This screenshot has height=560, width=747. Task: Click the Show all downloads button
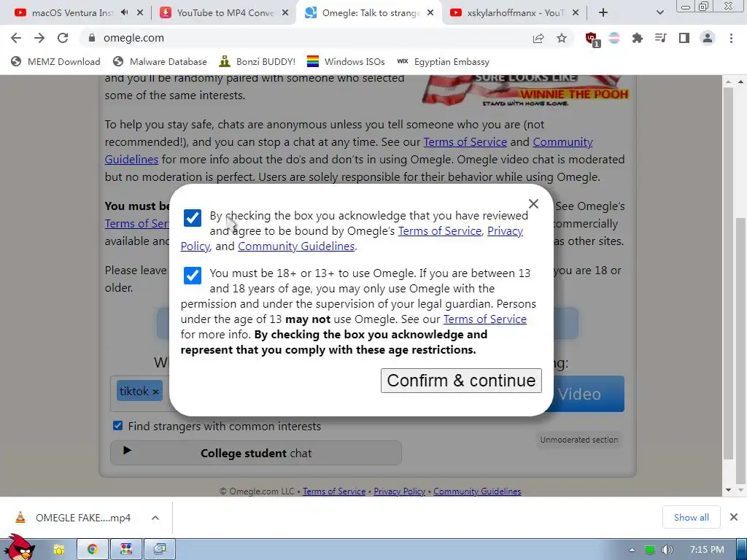tap(691, 517)
